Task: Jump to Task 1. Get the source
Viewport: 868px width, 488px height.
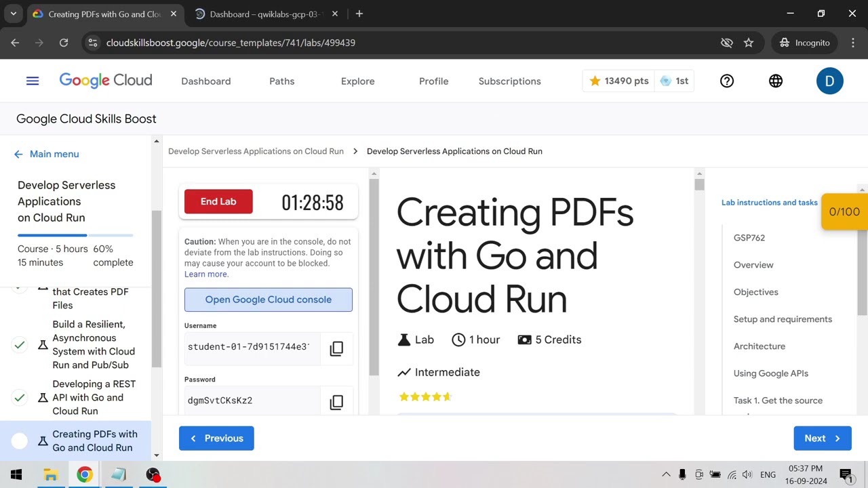Action: 778,401
